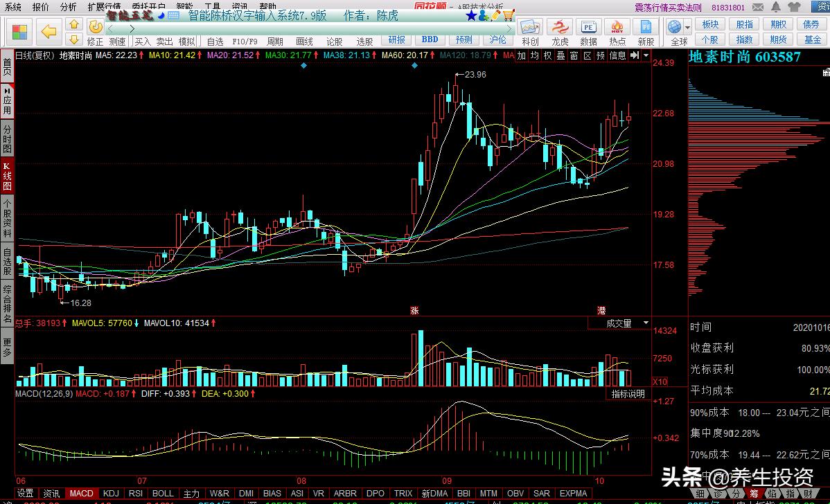Select the BOLL indicator tab
830x504 pixels.
(x=163, y=494)
